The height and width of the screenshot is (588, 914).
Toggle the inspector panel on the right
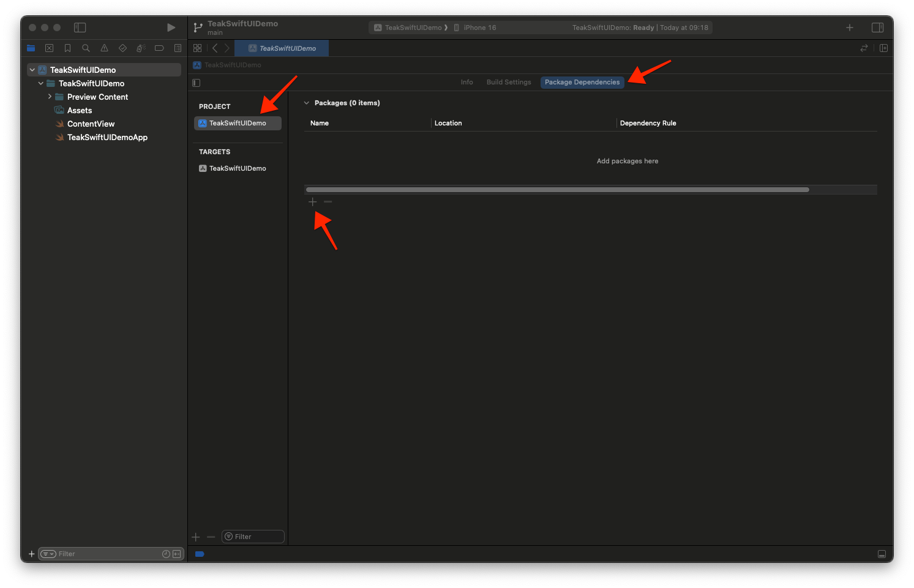(877, 28)
